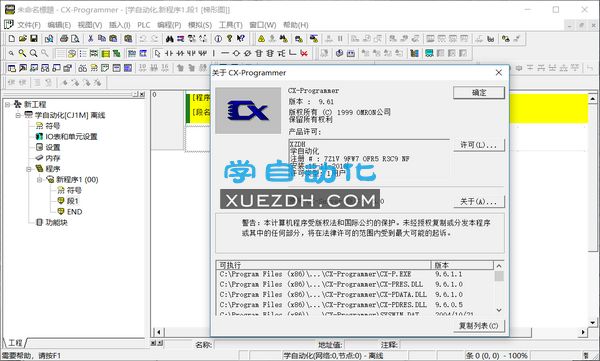Image resolution: width=600 pixels, height=361 pixels.
Task: Click the yellow warning triangle Work Online icon
Action: (261, 39)
